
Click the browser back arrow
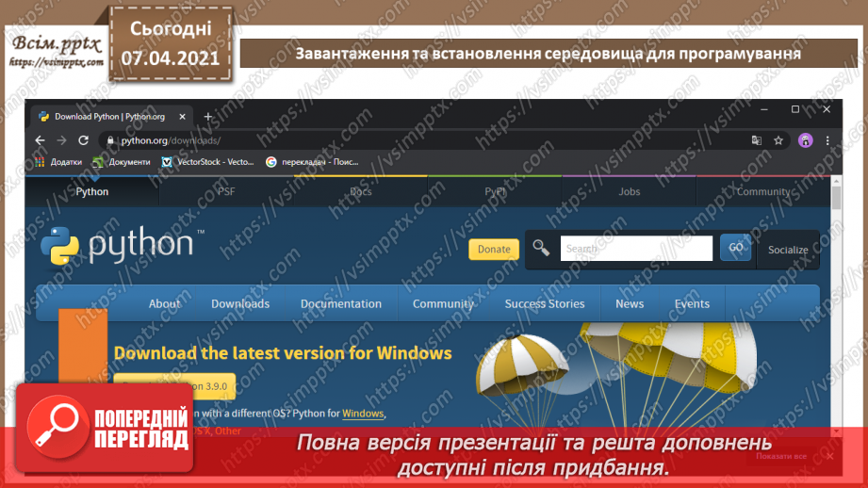(40, 140)
